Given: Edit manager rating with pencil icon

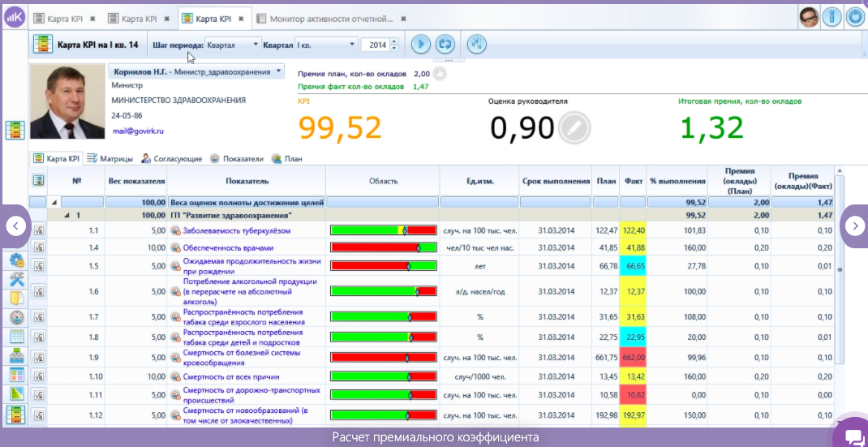Looking at the screenshot, I should (574, 127).
